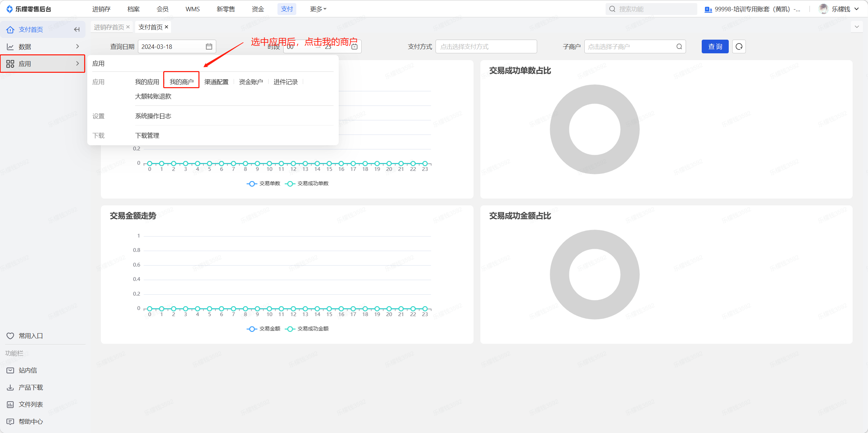Toggle 交易单数 legend in top chart
This screenshot has height=433, width=868.
click(x=263, y=184)
